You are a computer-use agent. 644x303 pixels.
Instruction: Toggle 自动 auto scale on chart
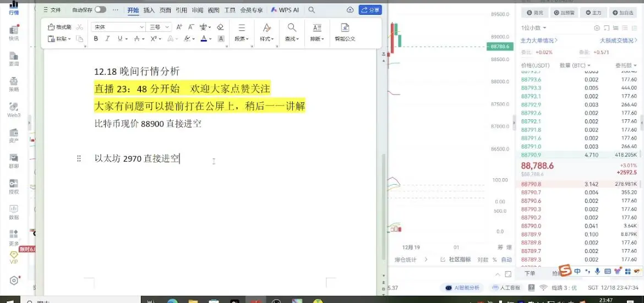506,260
